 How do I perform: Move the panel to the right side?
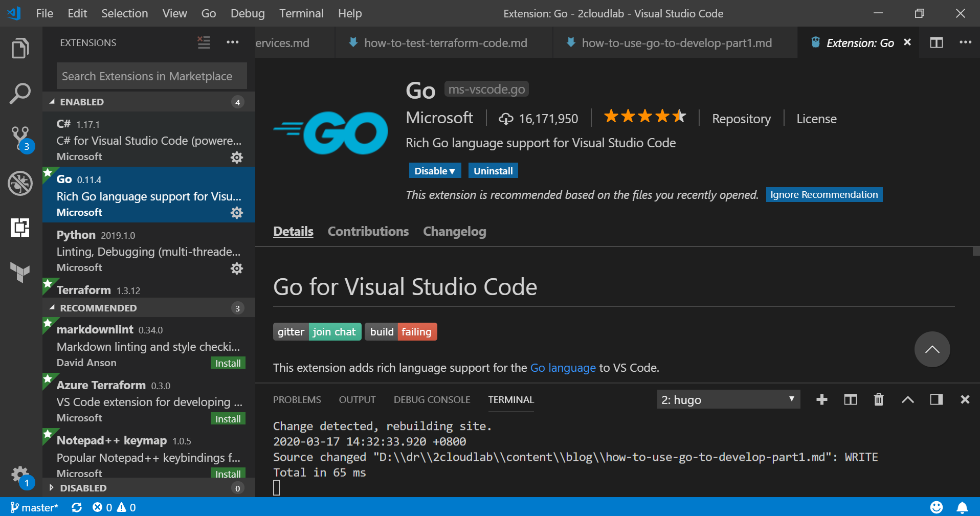click(937, 399)
